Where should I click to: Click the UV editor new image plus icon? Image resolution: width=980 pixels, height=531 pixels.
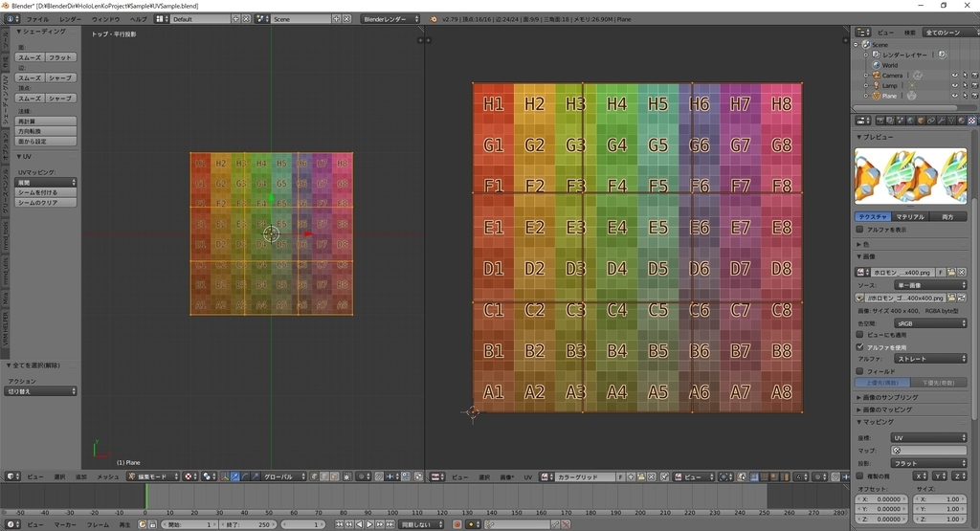[632, 476]
